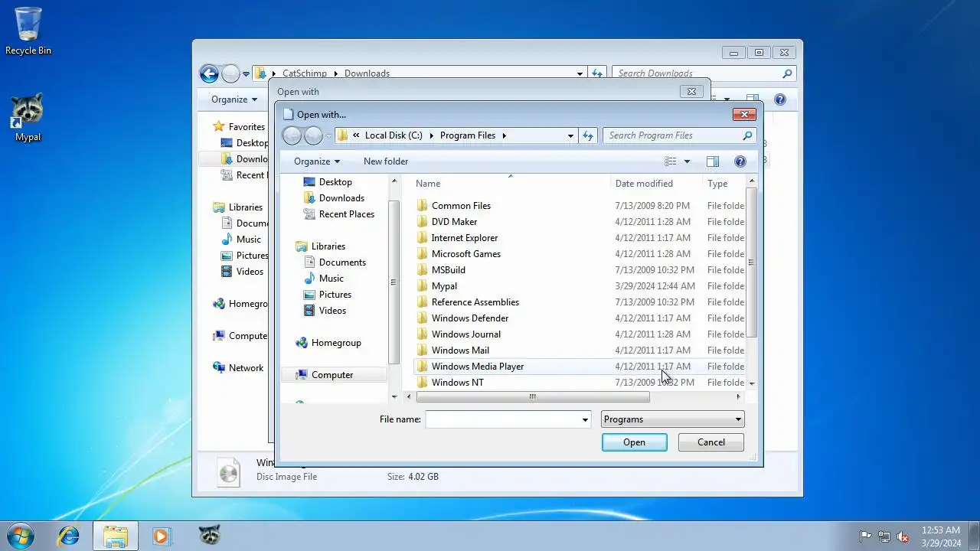980x551 pixels.
Task: Click the change view icon in dialog
Action: tap(671, 161)
